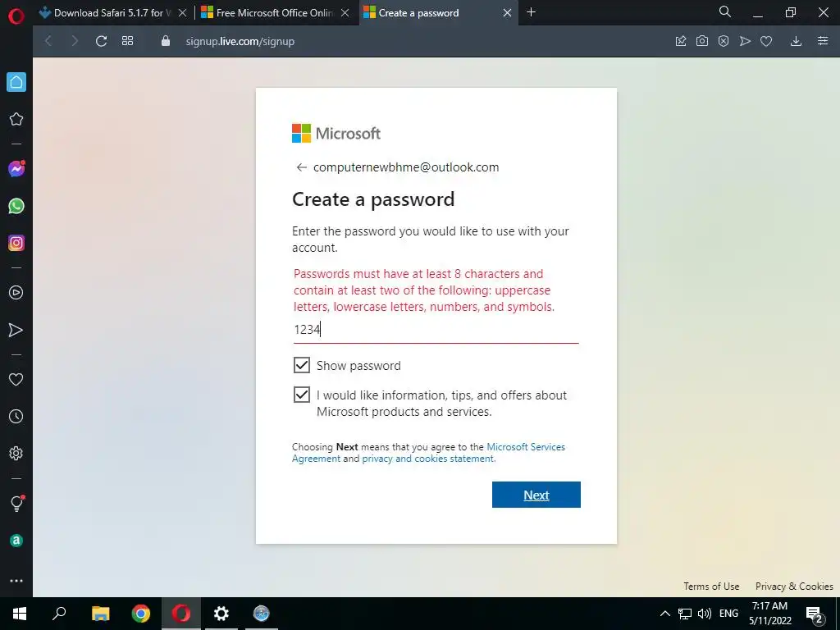Open the Opera menu logo

pos(16,16)
